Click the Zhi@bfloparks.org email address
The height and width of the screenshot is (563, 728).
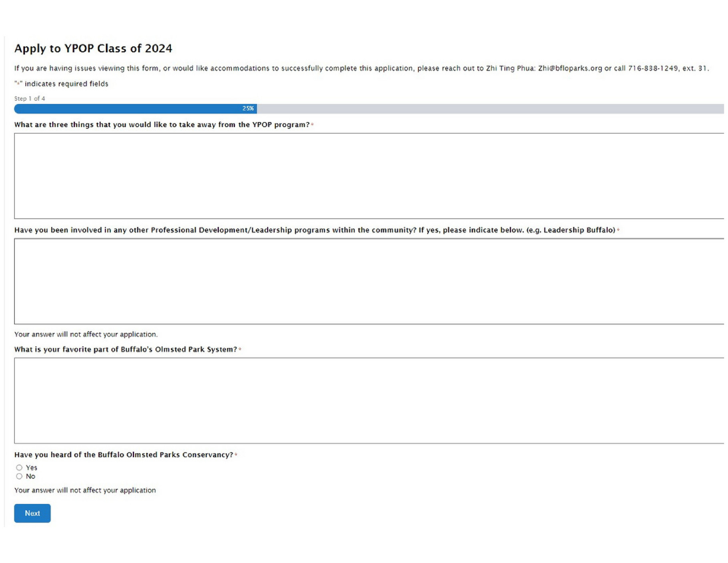570,68
